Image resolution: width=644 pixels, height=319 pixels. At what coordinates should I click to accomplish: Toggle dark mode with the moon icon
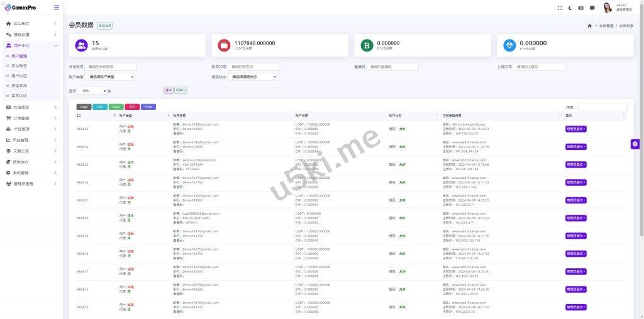coord(570,8)
